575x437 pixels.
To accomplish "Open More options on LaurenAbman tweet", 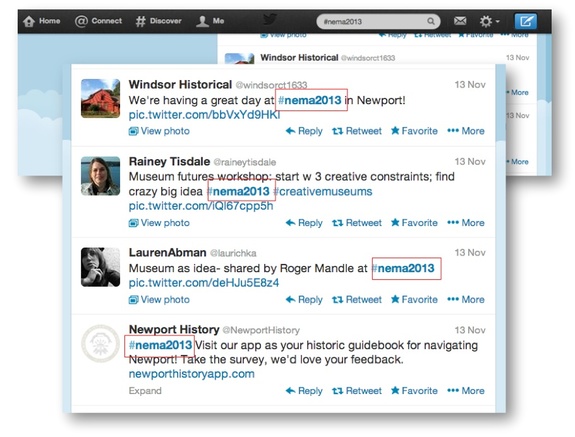I will click(x=466, y=300).
